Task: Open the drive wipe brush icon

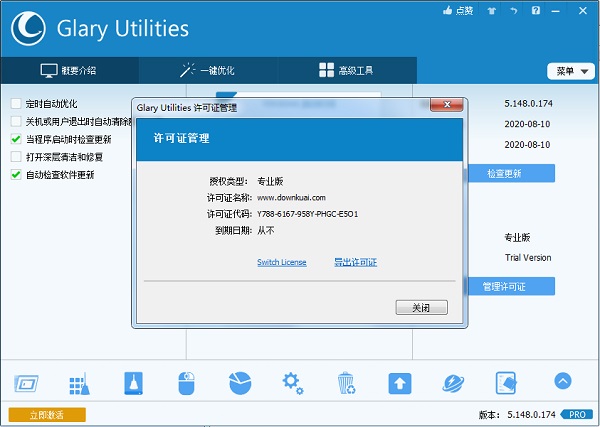Action: [134, 383]
